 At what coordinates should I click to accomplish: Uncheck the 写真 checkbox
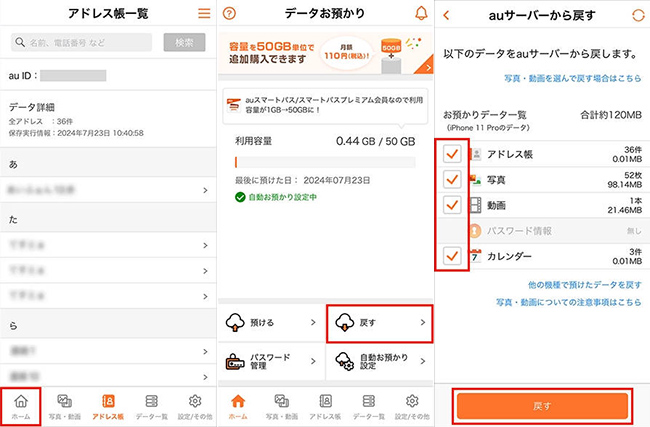click(452, 180)
